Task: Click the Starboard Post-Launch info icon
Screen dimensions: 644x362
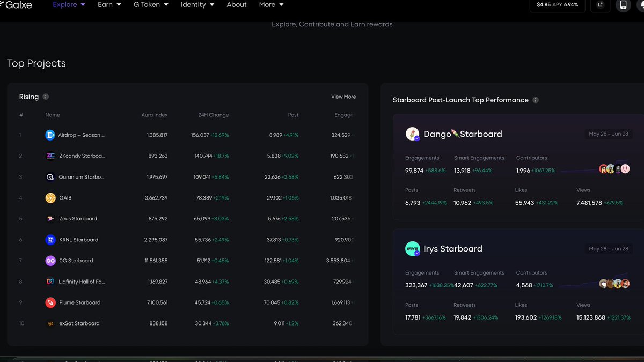Action: (536, 100)
